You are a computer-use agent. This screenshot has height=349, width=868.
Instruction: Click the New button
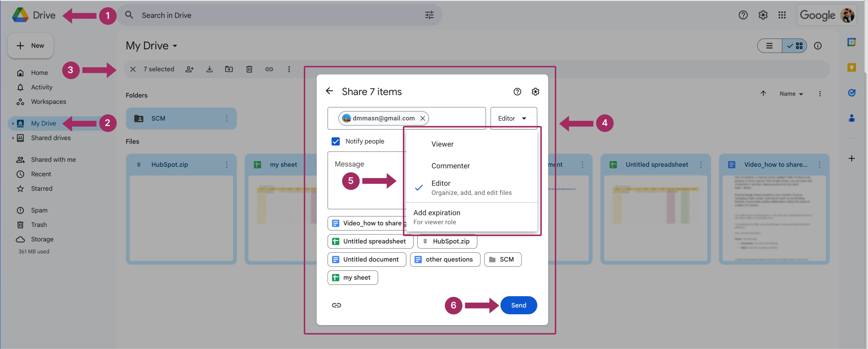pos(31,46)
